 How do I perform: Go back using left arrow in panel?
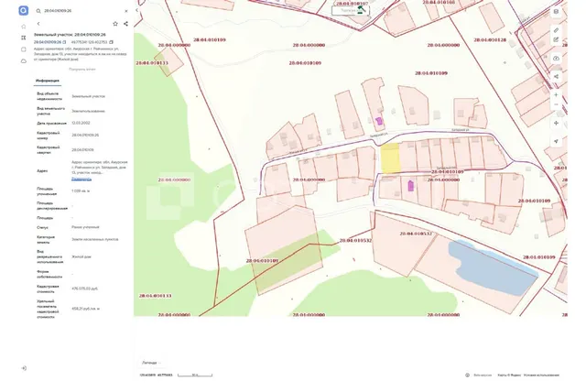(x=38, y=24)
